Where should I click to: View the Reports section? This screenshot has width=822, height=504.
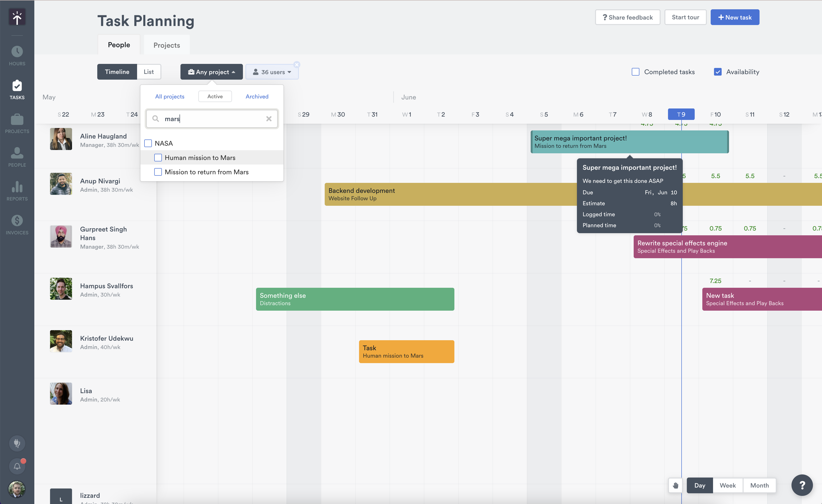[x=17, y=190]
